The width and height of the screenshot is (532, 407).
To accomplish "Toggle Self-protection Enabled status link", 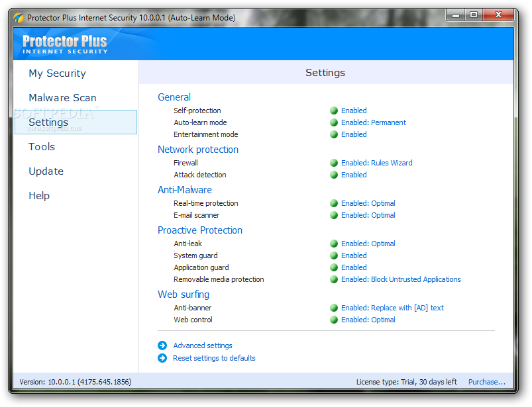I will 354,111.
